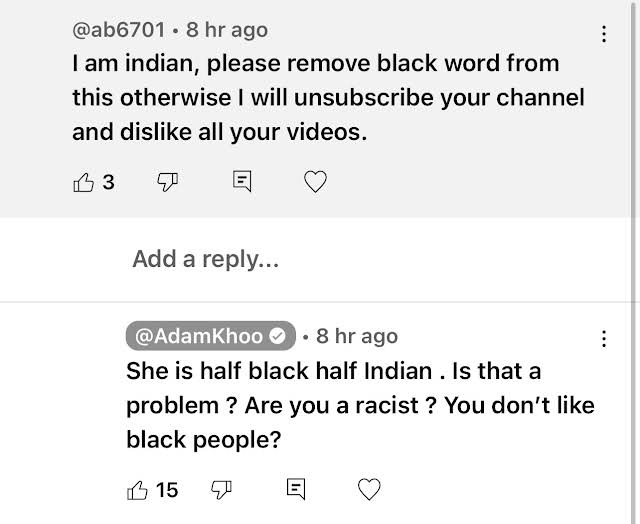Click the vertical scrollbar on the right edge
The image size is (640, 524).
point(634,262)
